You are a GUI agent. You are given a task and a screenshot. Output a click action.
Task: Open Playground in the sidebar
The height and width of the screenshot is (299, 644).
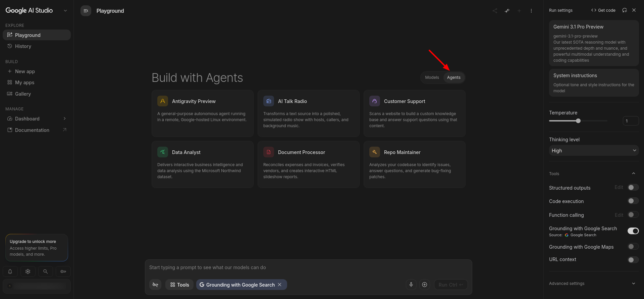pyautogui.click(x=37, y=35)
